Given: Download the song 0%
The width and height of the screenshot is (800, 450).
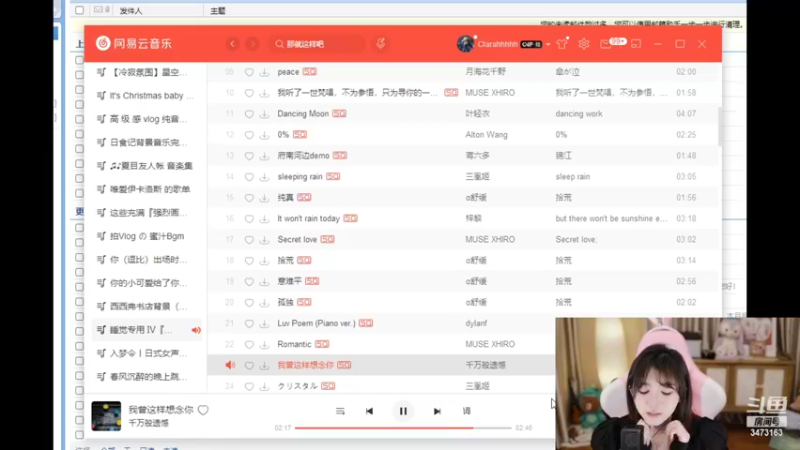Looking at the screenshot, I should pos(264,135).
